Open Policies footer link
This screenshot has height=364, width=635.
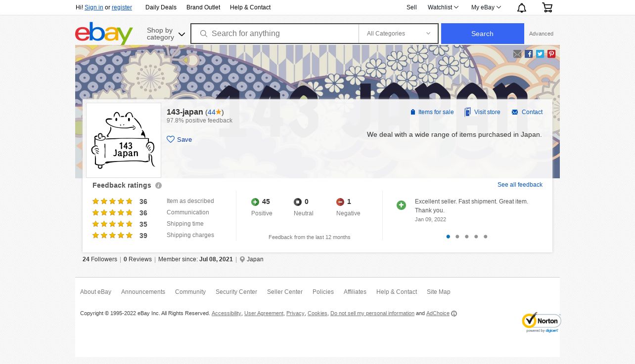pyautogui.click(x=323, y=292)
